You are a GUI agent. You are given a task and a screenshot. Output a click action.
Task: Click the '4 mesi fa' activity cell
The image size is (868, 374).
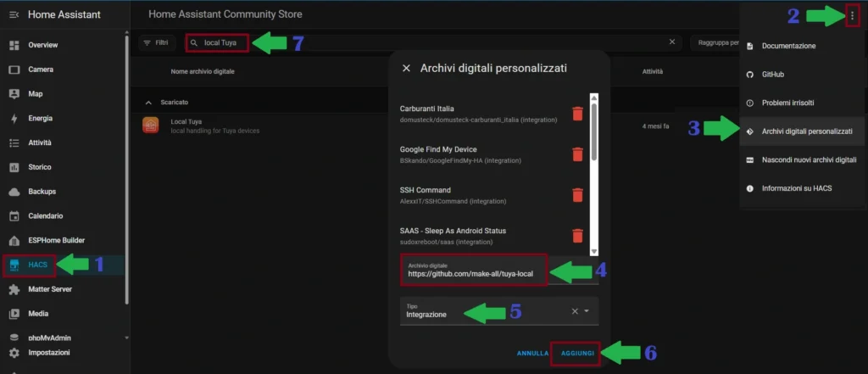[x=655, y=126]
